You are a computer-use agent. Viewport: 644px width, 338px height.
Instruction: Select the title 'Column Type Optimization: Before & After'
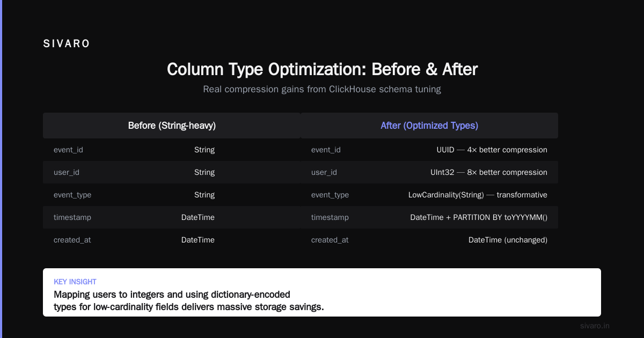(x=322, y=70)
